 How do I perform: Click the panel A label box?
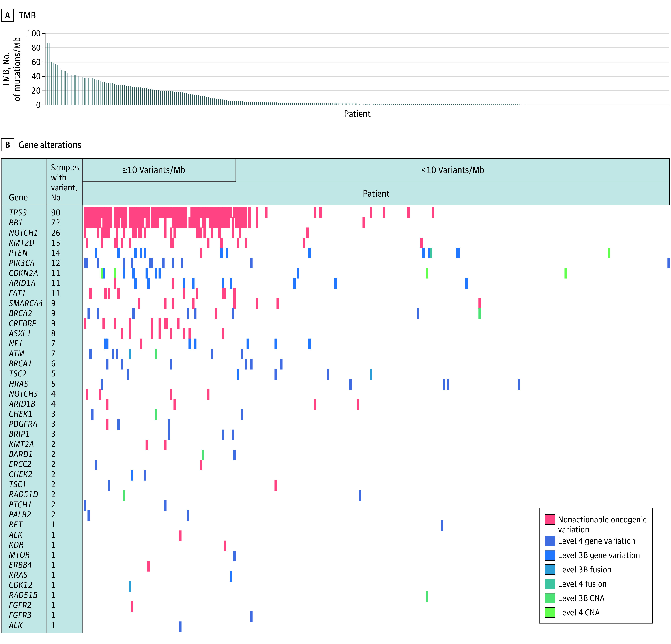tap(8, 15)
